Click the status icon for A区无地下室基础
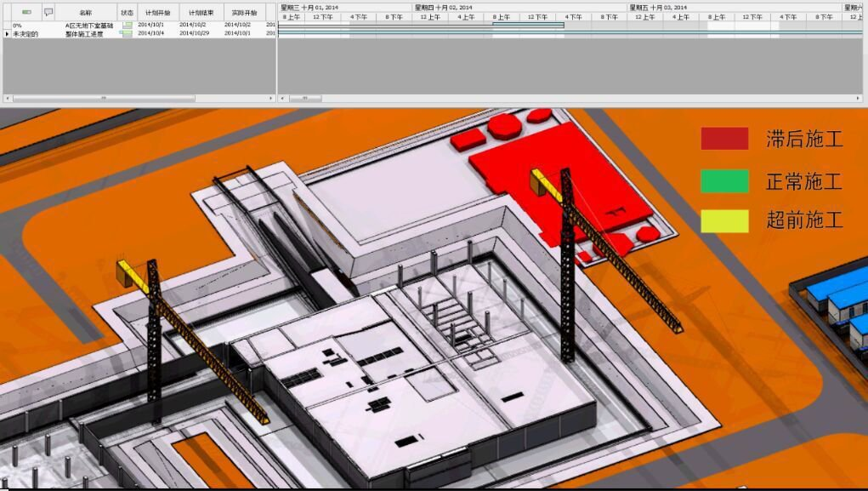The image size is (868, 491). click(x=128, y=25)
